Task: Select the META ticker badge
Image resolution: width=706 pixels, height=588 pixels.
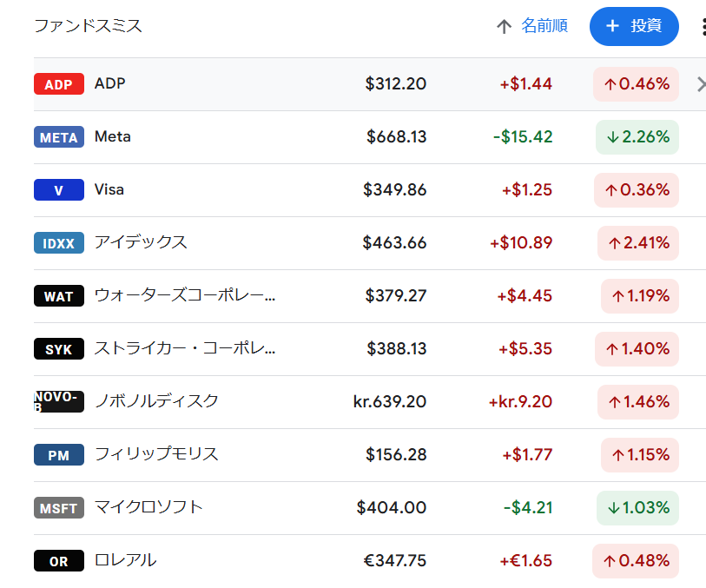Action: tap(58, 136)
